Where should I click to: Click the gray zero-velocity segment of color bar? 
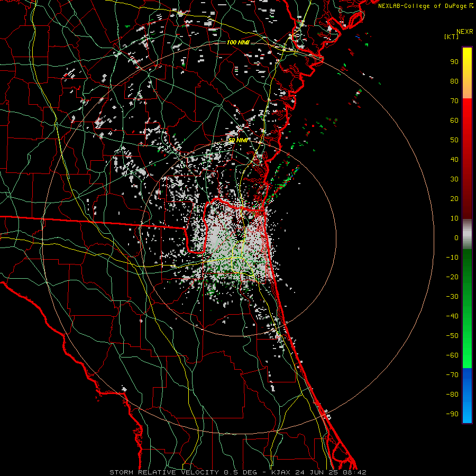point(467,234)
